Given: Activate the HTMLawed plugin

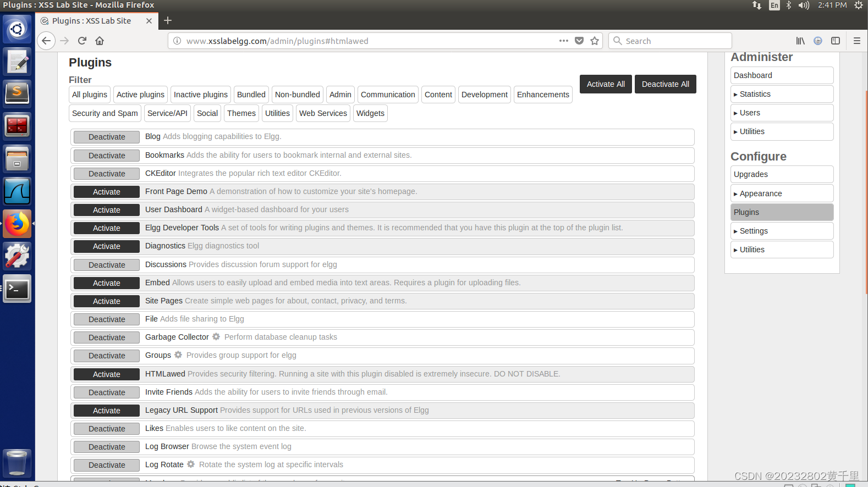Looking at the screenshot, I should coord(107,374).
